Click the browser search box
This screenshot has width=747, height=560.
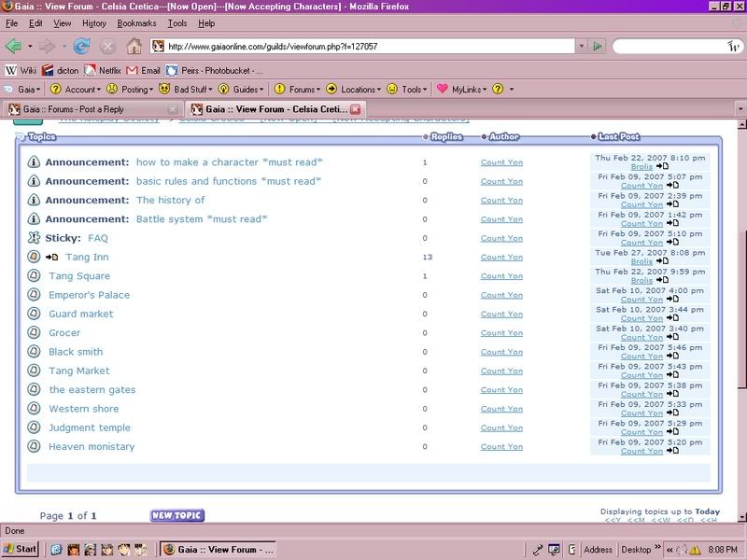(669, 46)
